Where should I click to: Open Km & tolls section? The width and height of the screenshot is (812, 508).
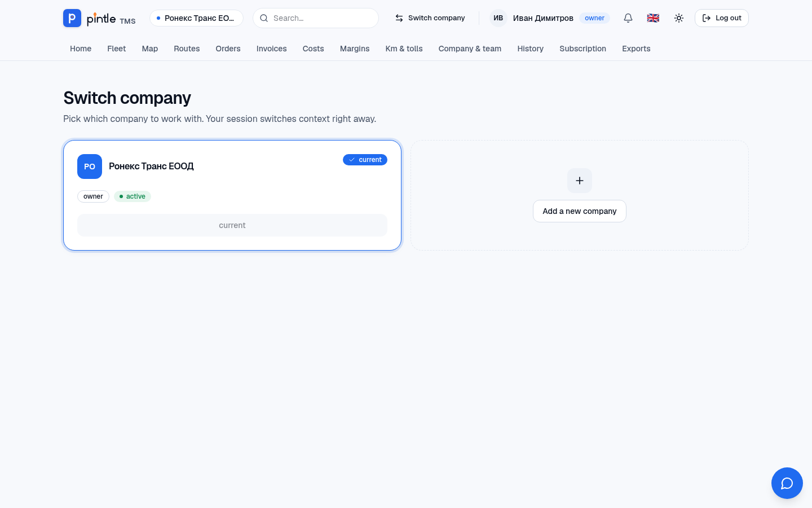pos(404,49)
